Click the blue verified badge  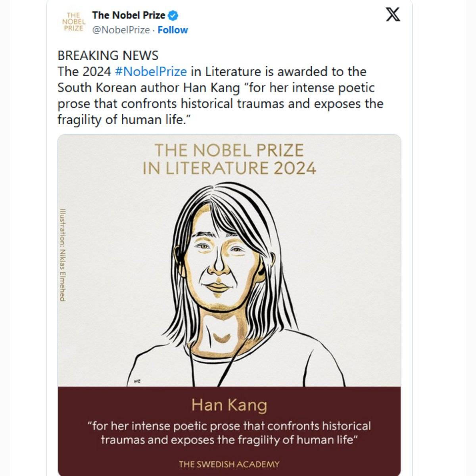click(x=173, y=16)
